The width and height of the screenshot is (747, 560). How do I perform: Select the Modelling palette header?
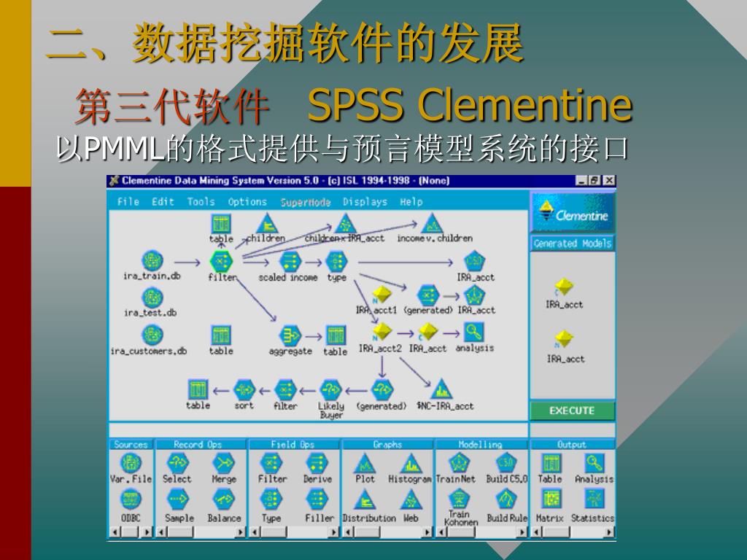480,444
